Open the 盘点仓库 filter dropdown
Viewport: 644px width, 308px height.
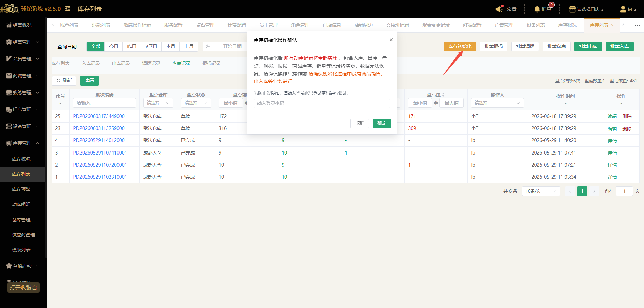tap(158, 103)
